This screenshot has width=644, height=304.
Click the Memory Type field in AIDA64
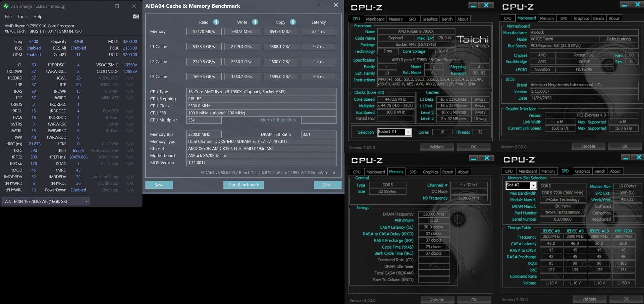tap(261, 141)
